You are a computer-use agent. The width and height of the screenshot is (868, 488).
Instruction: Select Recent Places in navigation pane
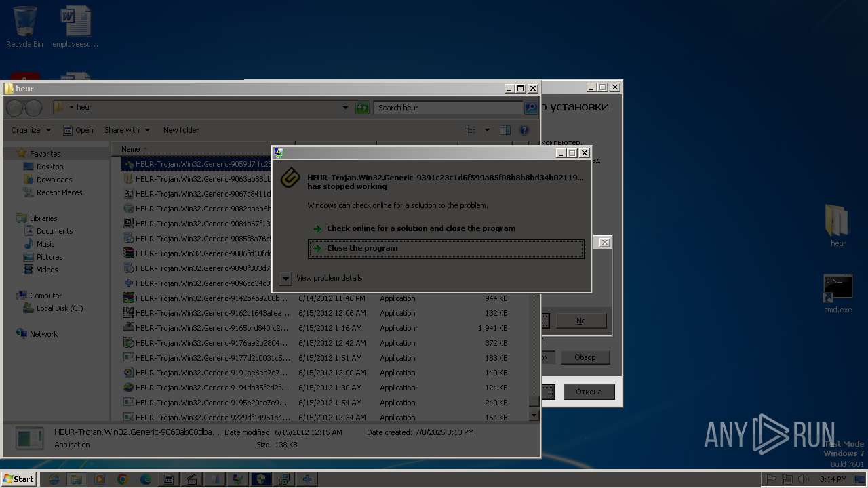pyautogui.click(x=59, y=192)
